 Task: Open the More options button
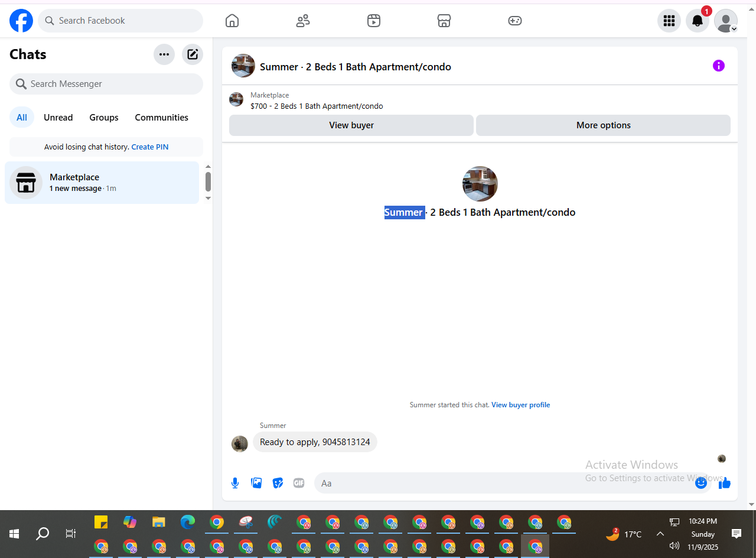click(x=604, y=125)
